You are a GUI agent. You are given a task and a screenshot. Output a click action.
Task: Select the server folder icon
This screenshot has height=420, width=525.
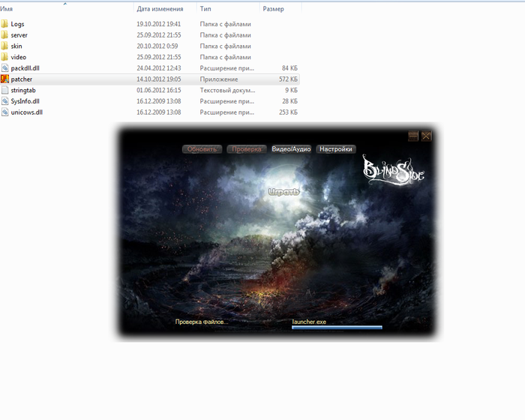(x=4, y=34)
